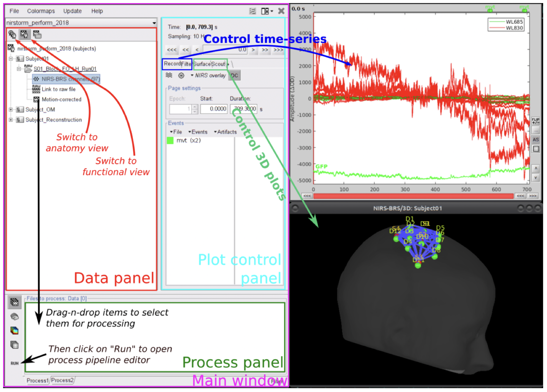Open the nirstorm_perform_2018 protocol dropdown

[153, 23]
